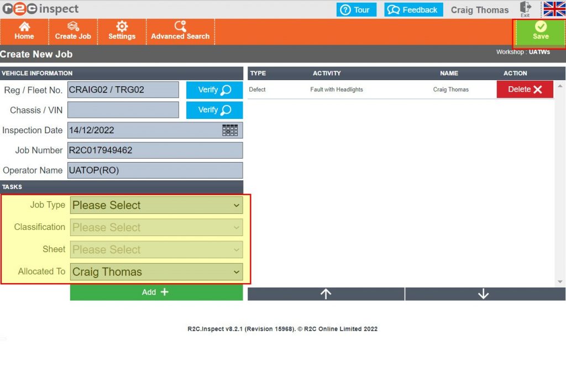This screenshot has width=566, height=392.
Task: Click the Exit icon near the username
Action: (x=525, y=9)
